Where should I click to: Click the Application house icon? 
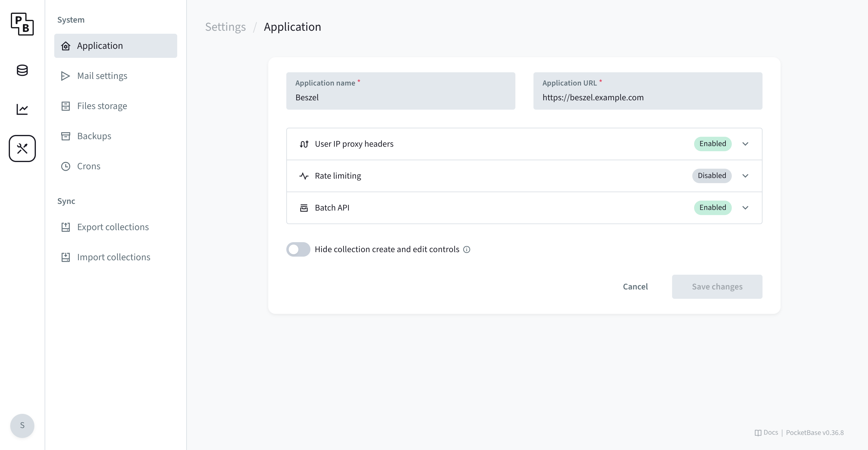tap(66, 46)
